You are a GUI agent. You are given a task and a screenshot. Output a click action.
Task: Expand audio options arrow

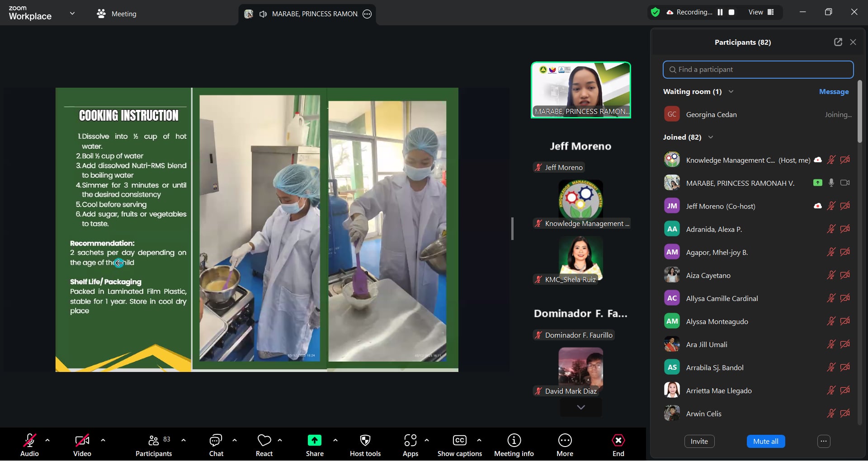coord(47,440)
